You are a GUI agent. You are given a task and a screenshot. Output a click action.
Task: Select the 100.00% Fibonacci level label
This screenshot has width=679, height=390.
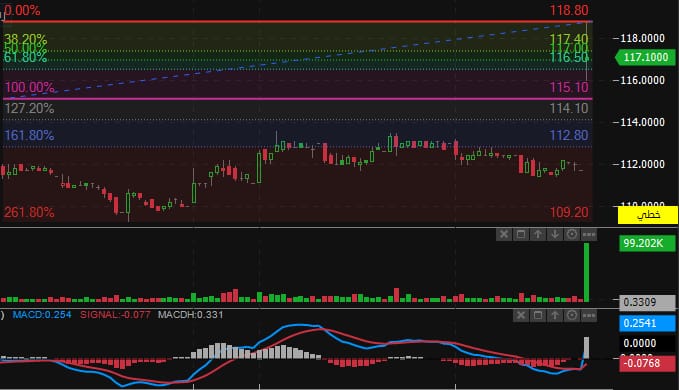click(x=29, y=87)
